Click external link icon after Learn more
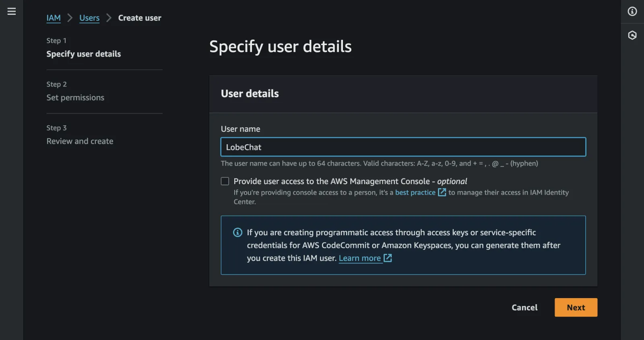The height and width of the screenshot is (340, 644). coord(388,258)
